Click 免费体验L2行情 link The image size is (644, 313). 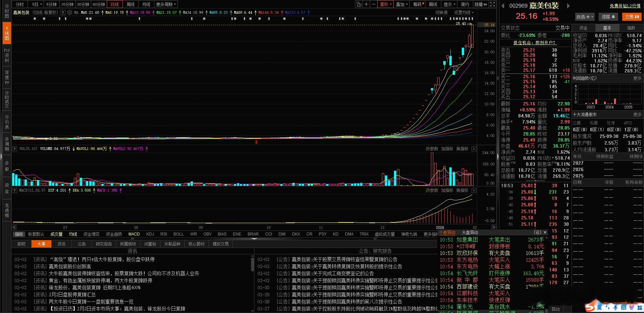tap(625, 6)
